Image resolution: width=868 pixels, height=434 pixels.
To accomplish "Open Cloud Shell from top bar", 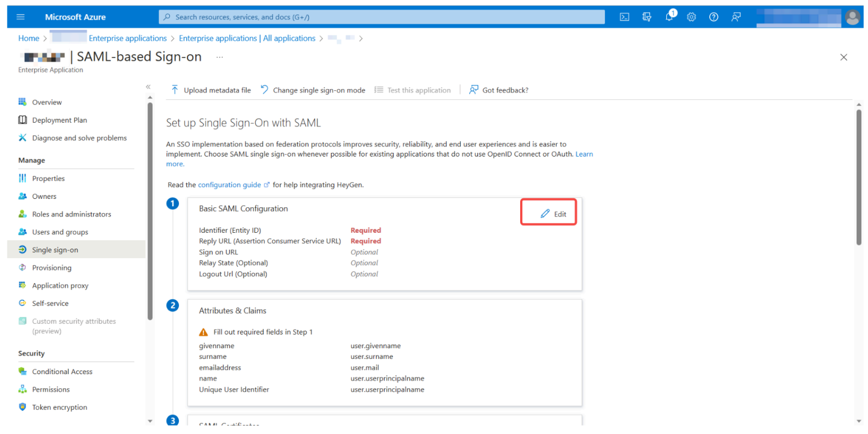I will coord(625,17).
